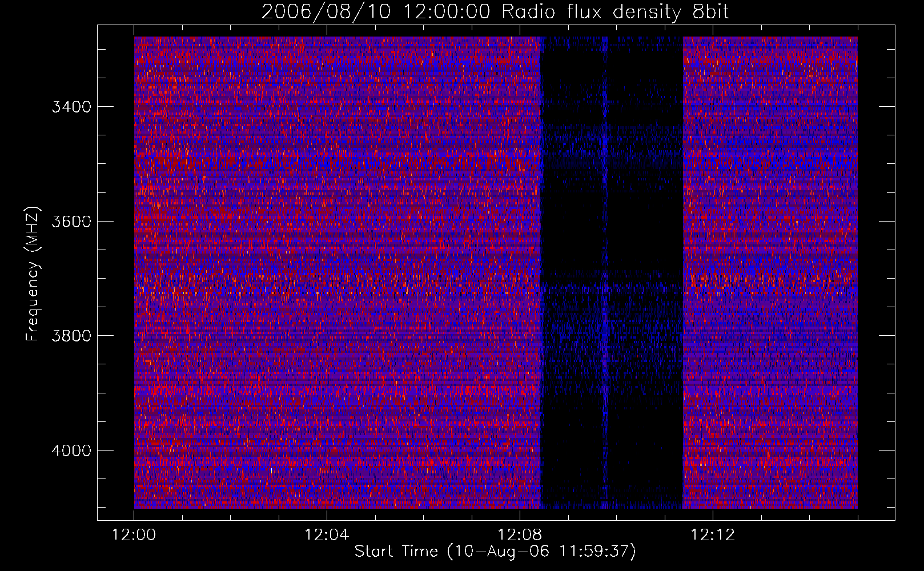Click the "3800" frequency tick label

coord(71,336)
